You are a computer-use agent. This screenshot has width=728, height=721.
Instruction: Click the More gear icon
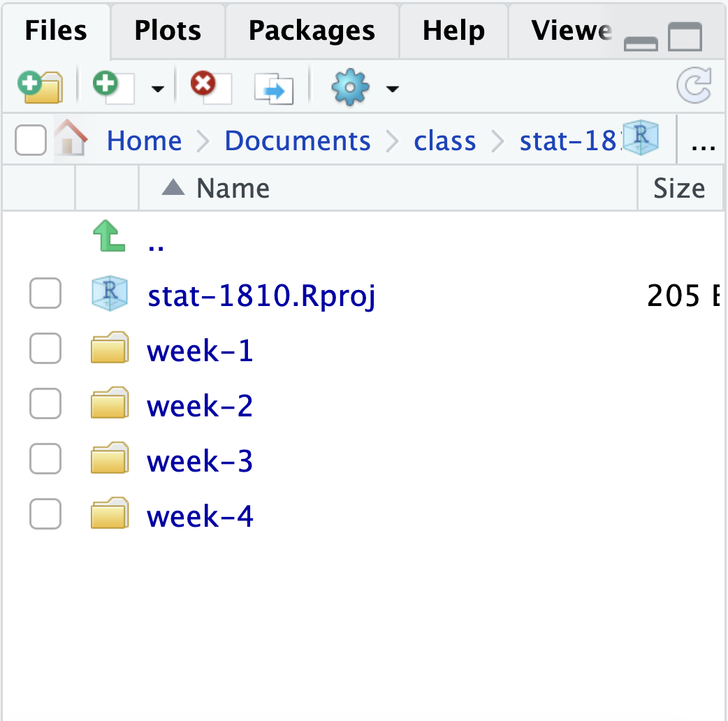(350, 87)
